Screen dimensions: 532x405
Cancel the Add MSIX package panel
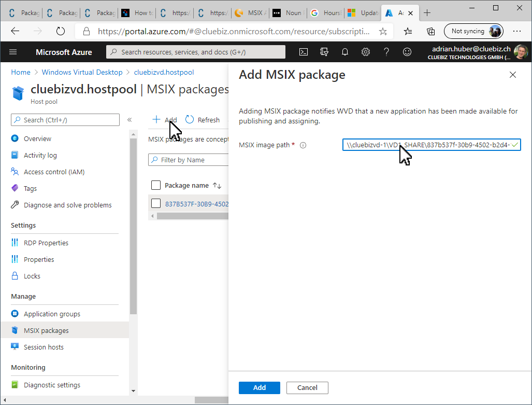coord(307,388)
